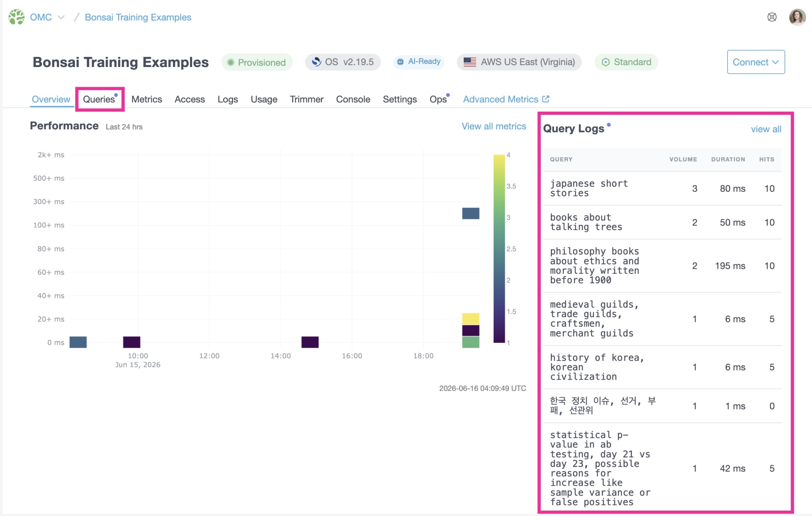The width and height of the screenshot is (812, 516).
Task: Open the Metrics tab
Action: coord(146,99)
